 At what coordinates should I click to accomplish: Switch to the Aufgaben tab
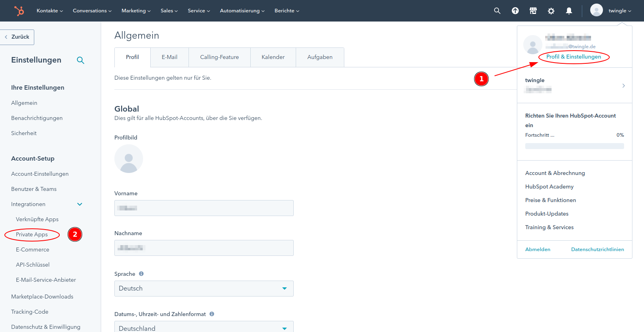coord(320,57)
